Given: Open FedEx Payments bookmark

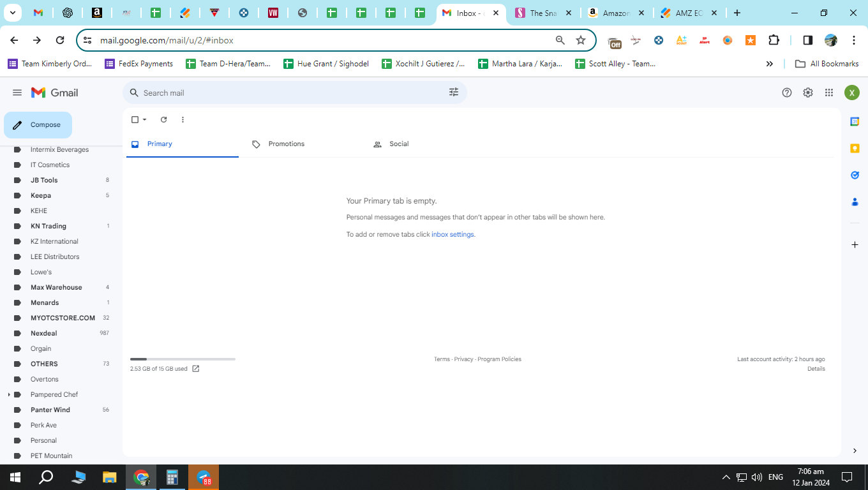Looking at the screenshot, I should pos(138,64).
